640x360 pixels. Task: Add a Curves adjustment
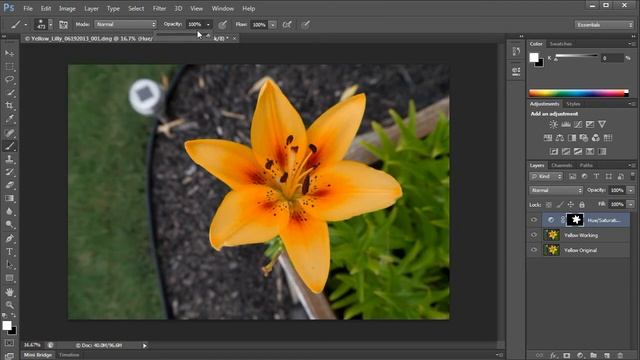[578, 124]
